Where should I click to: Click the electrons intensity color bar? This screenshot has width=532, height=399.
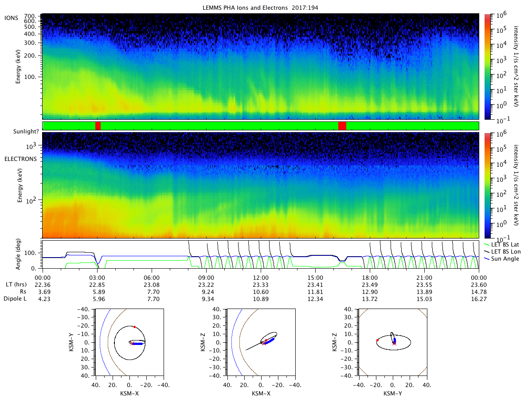(x=488, y=185)
